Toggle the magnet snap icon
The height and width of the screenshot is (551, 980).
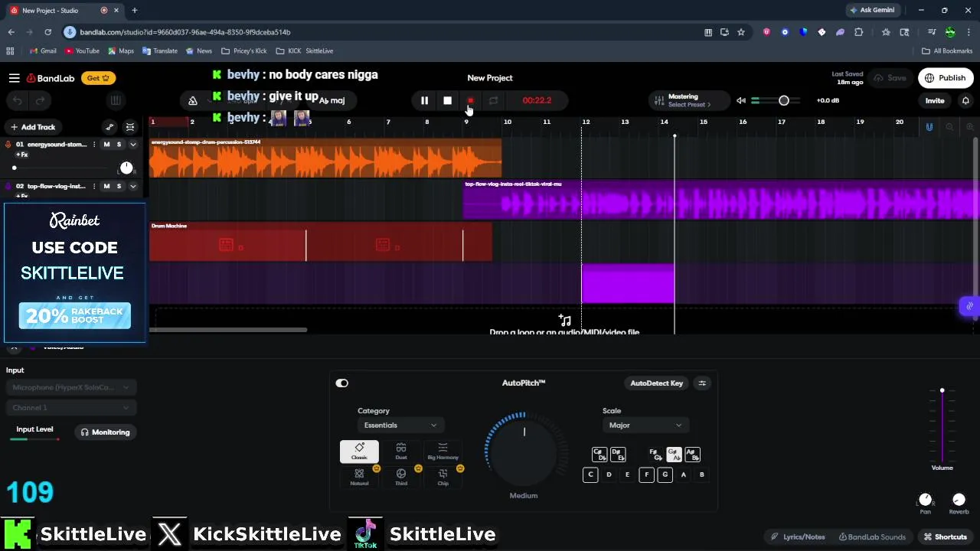coord(929,127)
